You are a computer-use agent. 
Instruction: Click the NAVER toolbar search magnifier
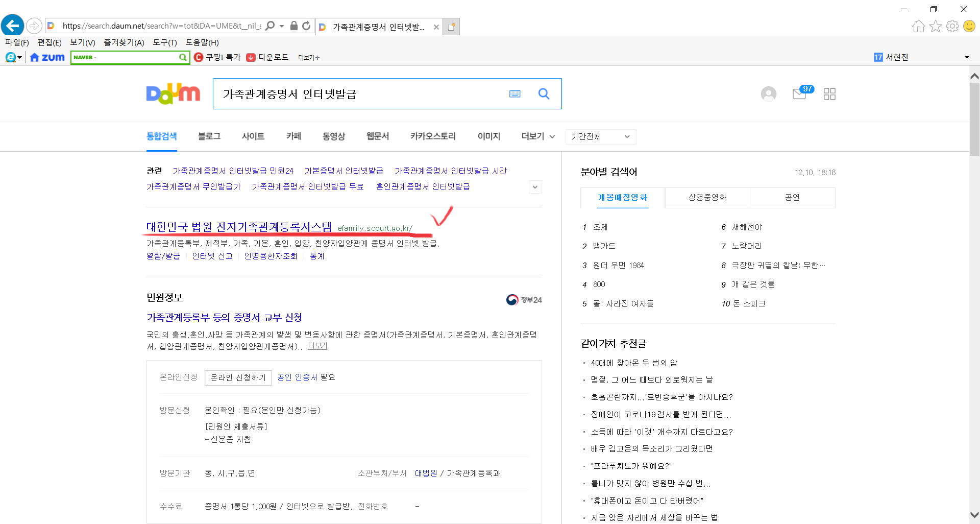pos(183,57)
